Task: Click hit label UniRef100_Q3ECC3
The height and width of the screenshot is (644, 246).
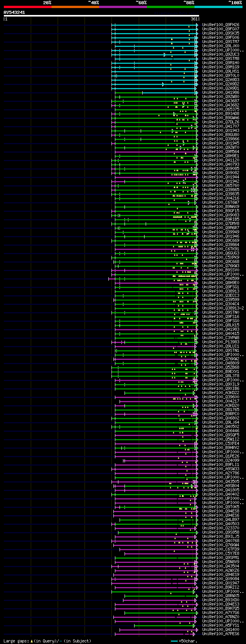Action: click(x=221, y=295)
